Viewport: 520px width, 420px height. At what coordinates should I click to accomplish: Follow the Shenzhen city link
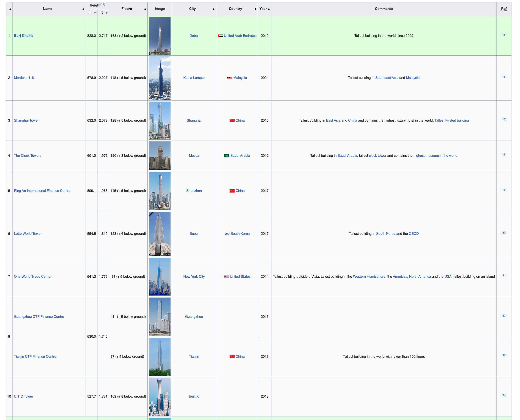coord(194,191)
